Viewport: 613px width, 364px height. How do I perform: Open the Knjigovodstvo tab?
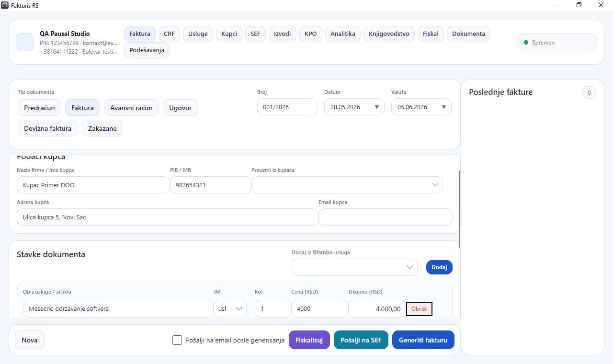389,34
